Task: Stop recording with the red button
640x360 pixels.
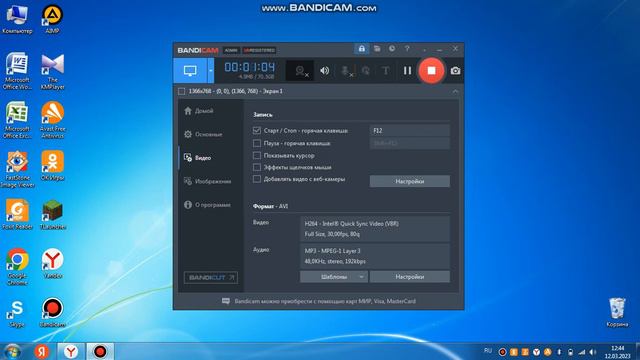Action: pyautogui.click(x=431, y=71)
